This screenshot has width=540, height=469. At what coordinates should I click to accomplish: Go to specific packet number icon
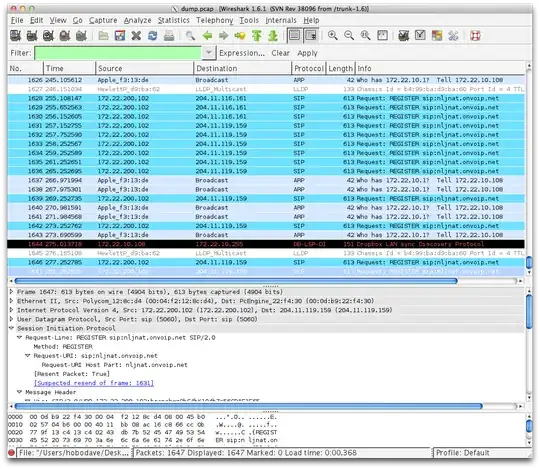(x=240, y=35)
